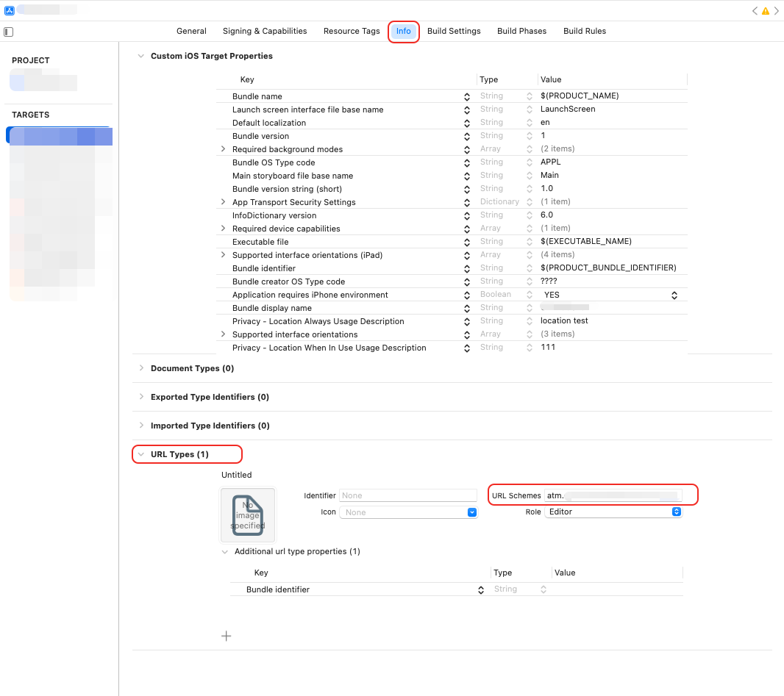Click key stepper for Bundle version
The height and width of the screenshot is (696, 784).
(466, 136)
